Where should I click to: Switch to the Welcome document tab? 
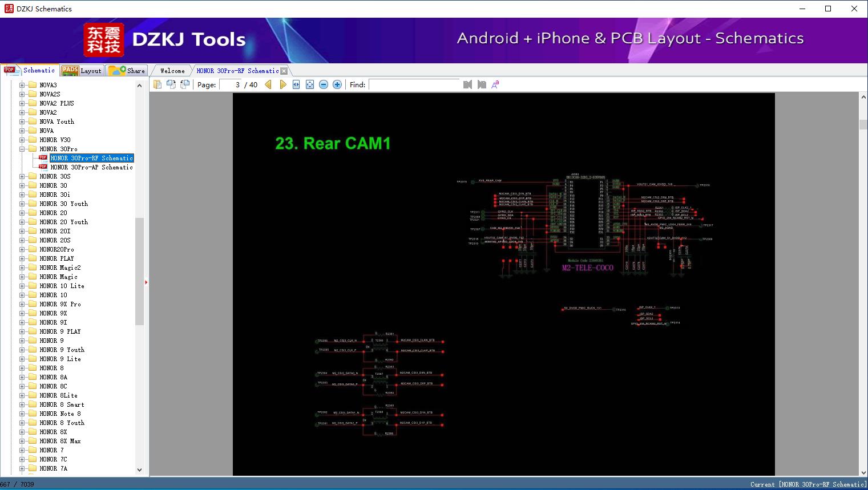point(172,71)
